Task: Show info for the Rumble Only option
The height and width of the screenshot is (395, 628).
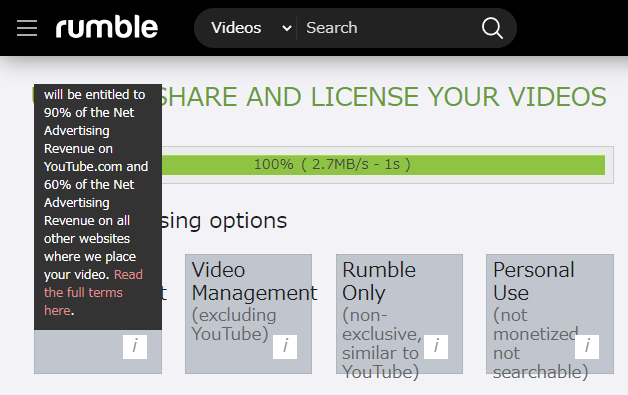Action: [436, 347]
